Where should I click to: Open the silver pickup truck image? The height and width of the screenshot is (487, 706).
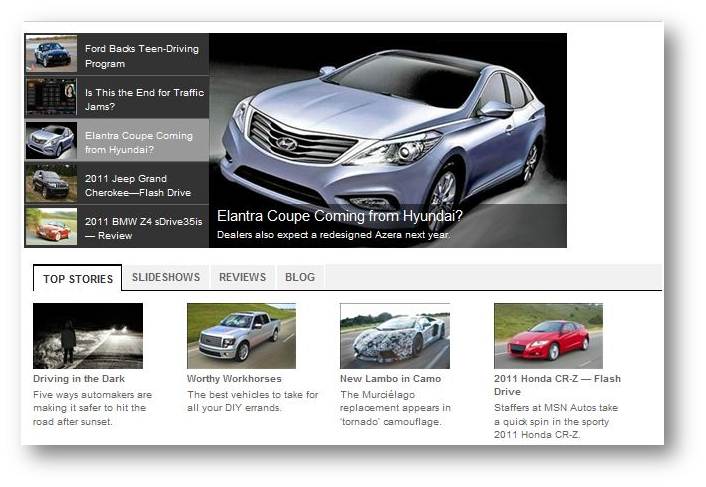[x=241, y=336]
